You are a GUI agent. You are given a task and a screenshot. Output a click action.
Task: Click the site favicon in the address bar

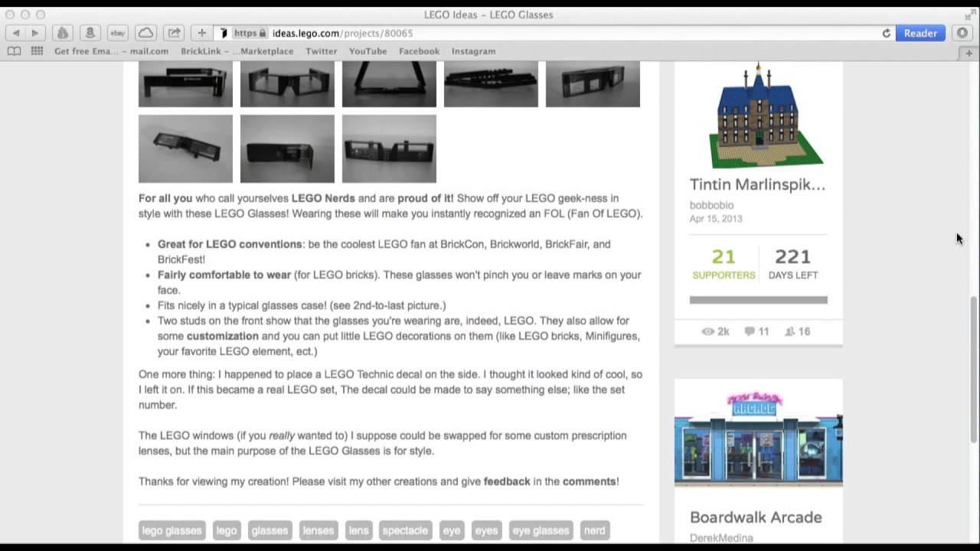(x=224, y=33)
